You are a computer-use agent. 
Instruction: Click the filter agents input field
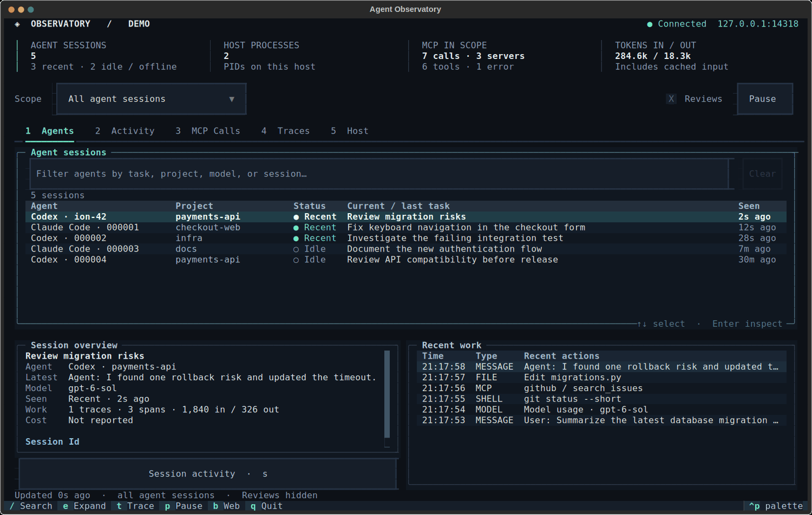379,174
